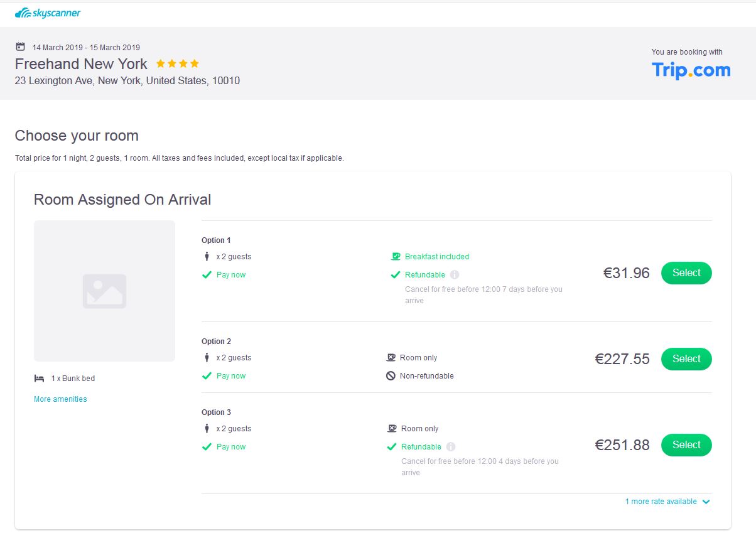The width and height of the screenshot is (756, 538).
Task: Click the Choose your room heading
Action: pos(77,136)
